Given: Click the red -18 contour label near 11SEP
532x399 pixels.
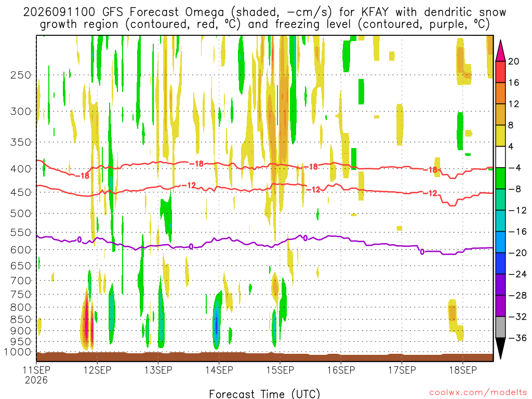Looking at the screenshot, I should [x=82, y=176].
